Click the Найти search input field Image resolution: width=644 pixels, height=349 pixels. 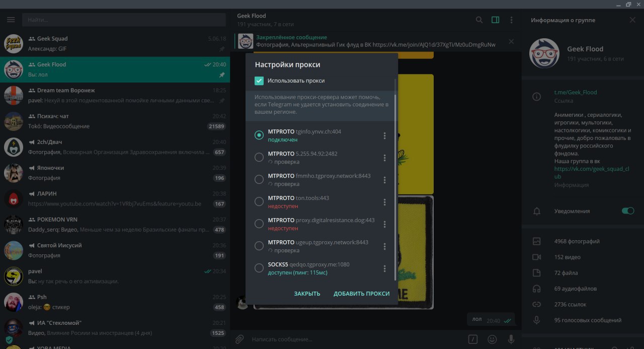[124, 20]
